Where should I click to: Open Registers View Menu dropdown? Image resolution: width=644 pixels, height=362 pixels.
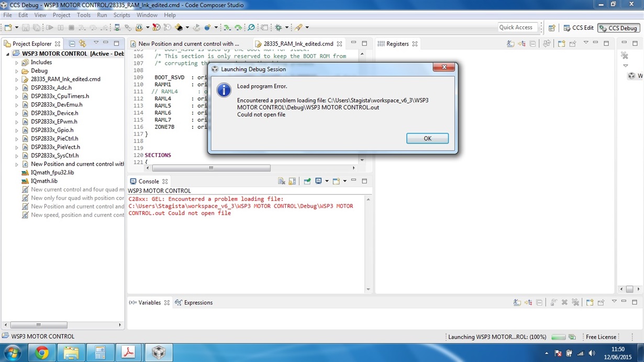(x=586, y=43)
